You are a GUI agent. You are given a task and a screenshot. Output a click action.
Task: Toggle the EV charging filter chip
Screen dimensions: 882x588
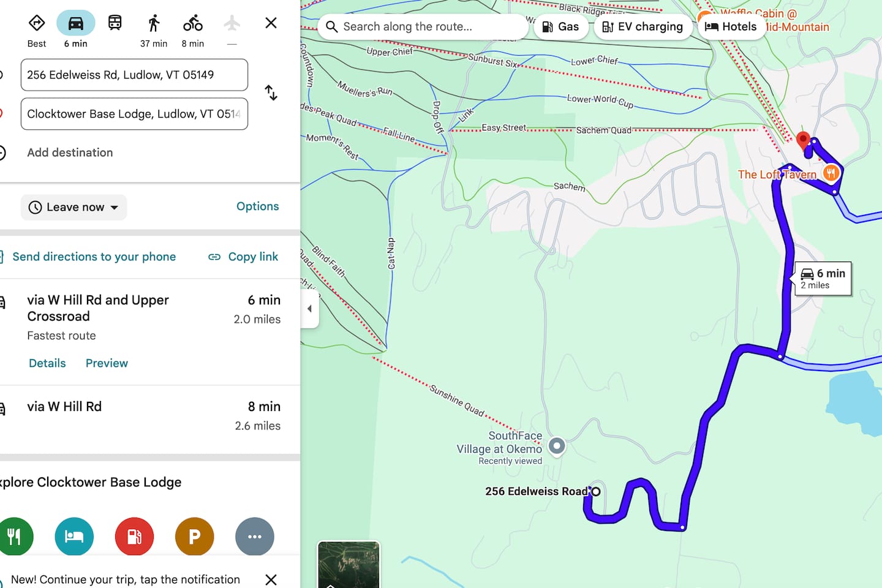643,27
